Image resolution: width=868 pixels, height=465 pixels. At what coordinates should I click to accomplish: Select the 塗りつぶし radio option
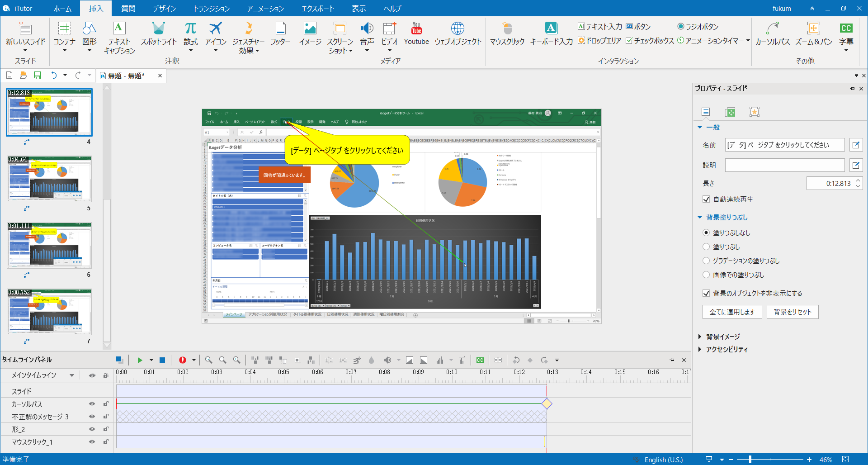click(x=706, y=247)
